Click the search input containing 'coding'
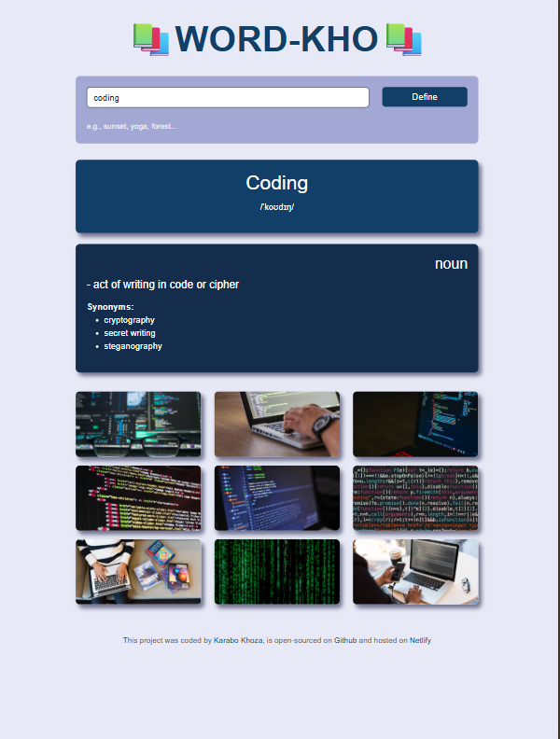 coord(228,97)
